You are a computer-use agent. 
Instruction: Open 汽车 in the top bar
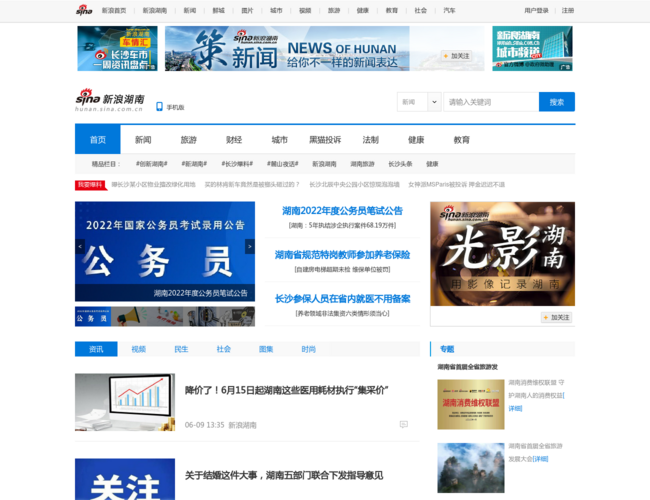(449, 10)
